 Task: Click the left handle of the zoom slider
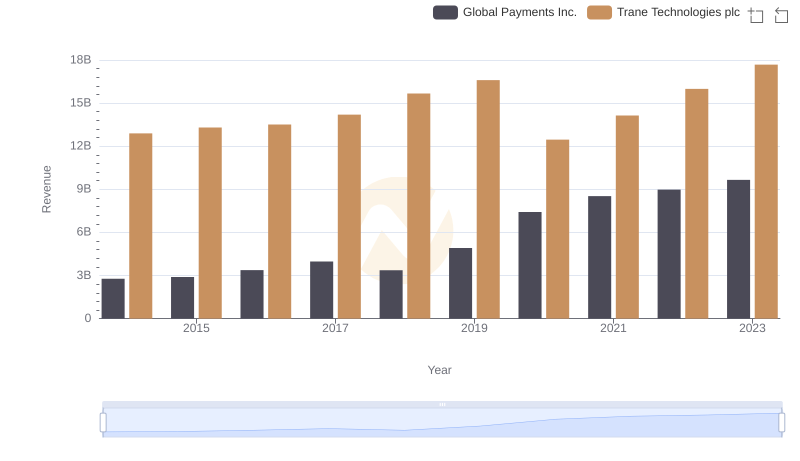(103, 423)
